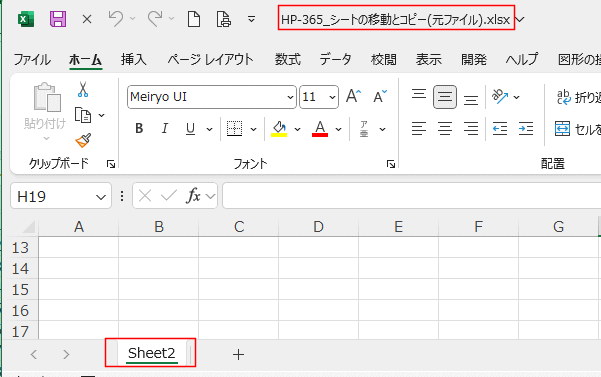
Task: Open the 挿入 ribbon tab
Action: 134,59
